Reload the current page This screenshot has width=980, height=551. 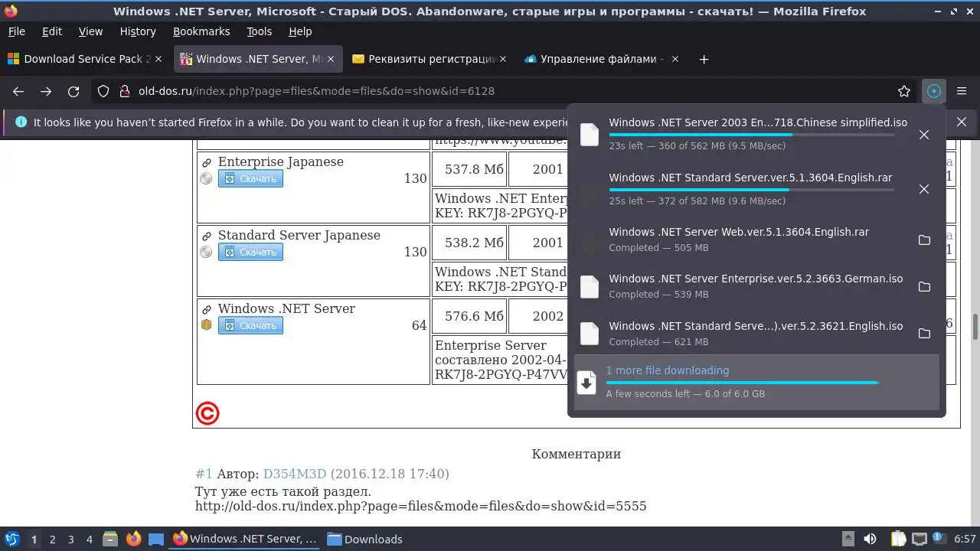73,91
